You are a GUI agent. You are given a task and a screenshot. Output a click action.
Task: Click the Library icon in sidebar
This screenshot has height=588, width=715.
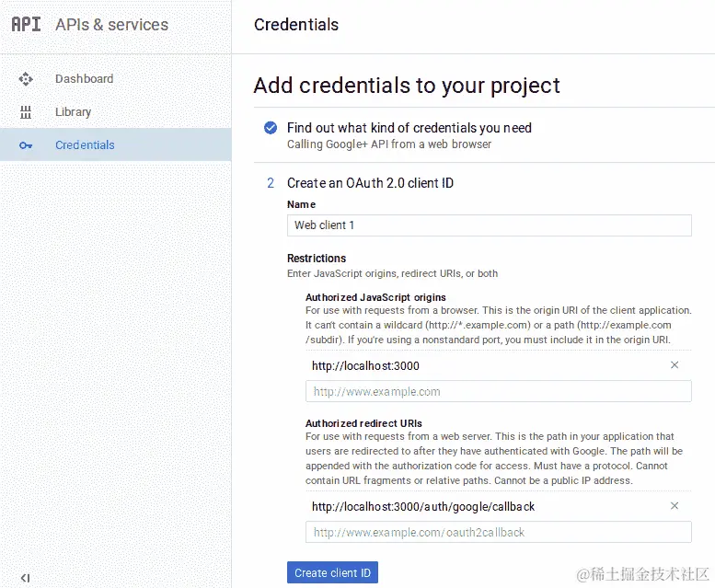pyautogui.click(x=26, y=112)
